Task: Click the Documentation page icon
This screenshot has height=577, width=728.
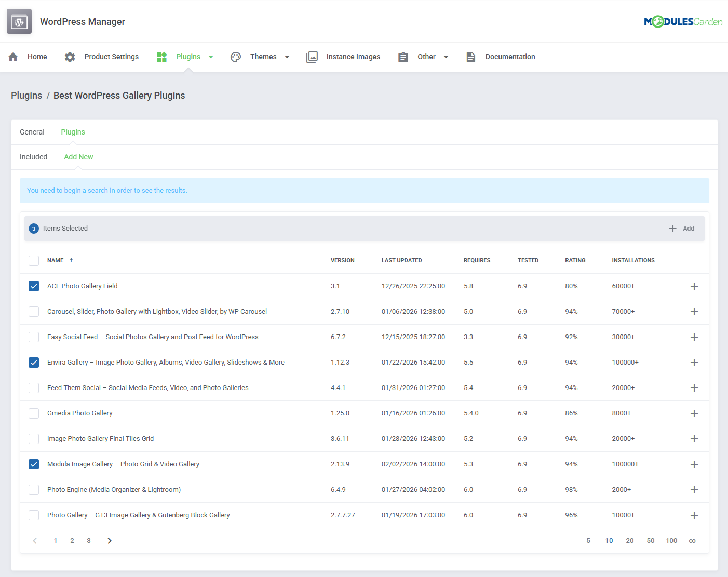Action: 471,57
